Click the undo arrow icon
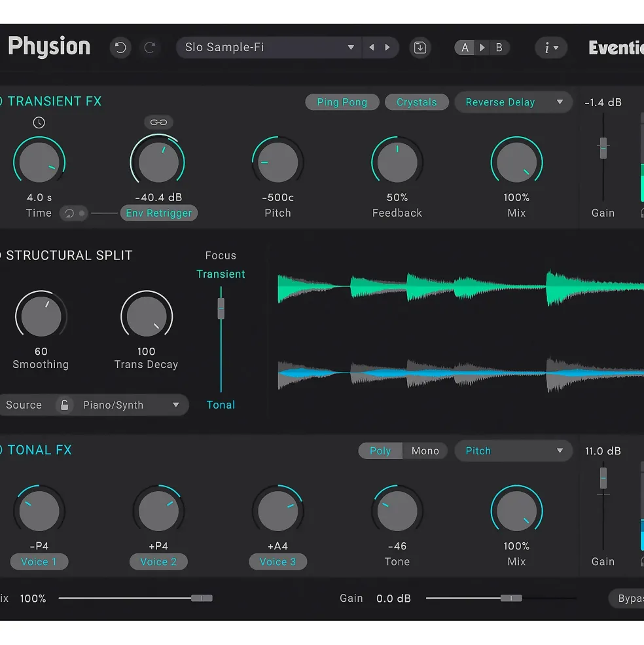Viewport: 644px width, 645px height. pyautogui.click(x=120, y=48)
